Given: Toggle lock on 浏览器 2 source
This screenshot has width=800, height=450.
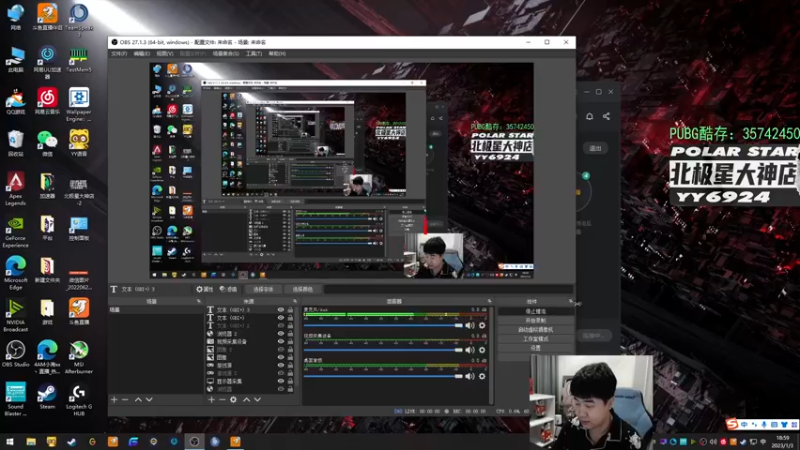Looking at the screenshot, I should (x=290, y=334).
